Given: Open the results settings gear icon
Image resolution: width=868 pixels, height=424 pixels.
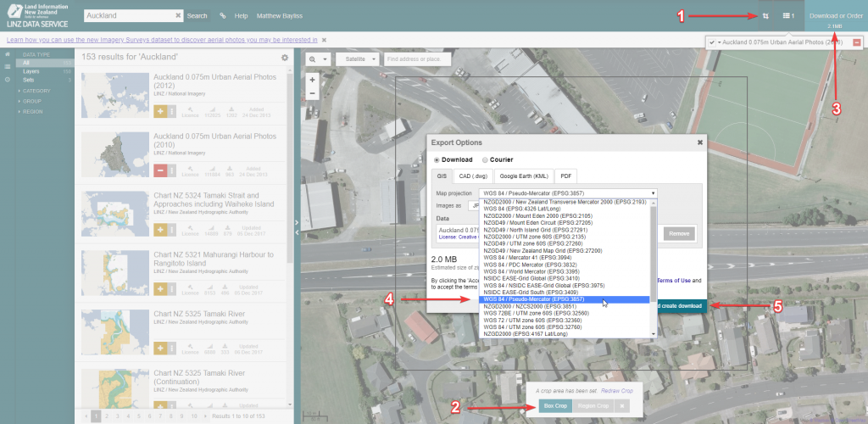Looking at the screenshot, I should tap(285, 58).
